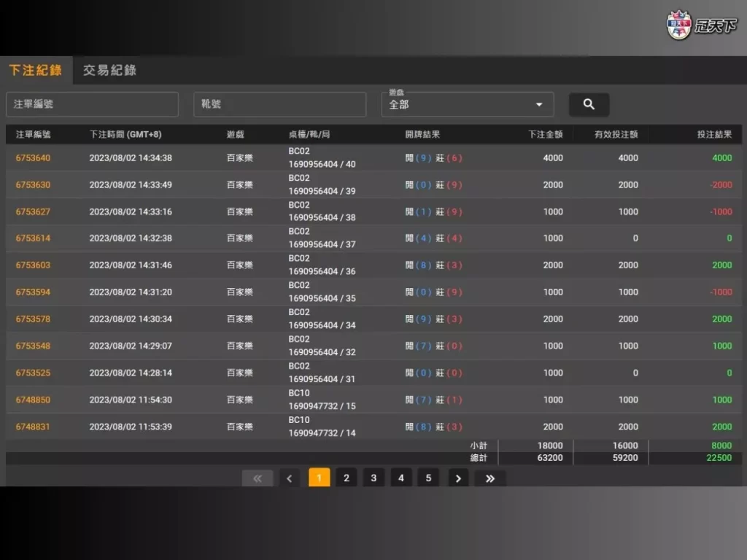
Task: Click the 總計 totals row
Action: pos(479,457)
